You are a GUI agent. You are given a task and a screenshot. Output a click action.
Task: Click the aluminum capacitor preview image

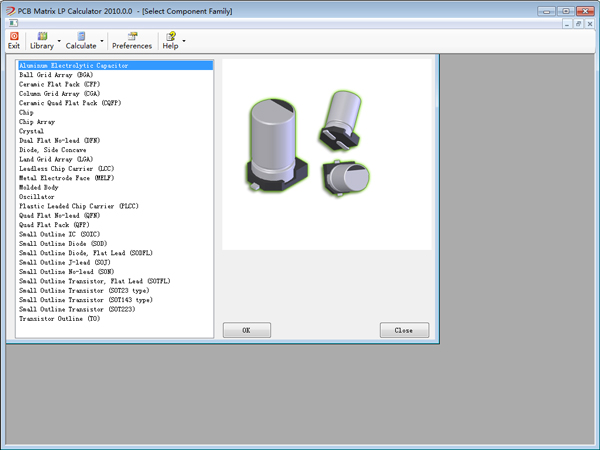click(327, 154)
